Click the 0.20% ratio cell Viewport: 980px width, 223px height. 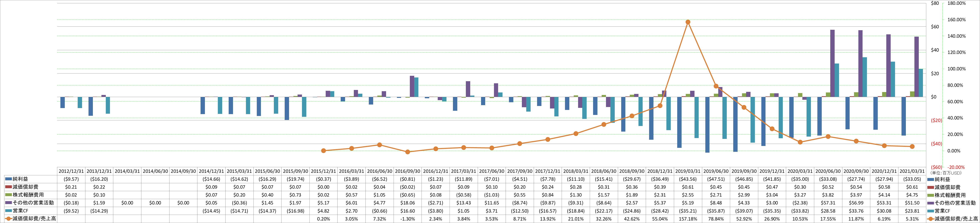click(324, 219)
